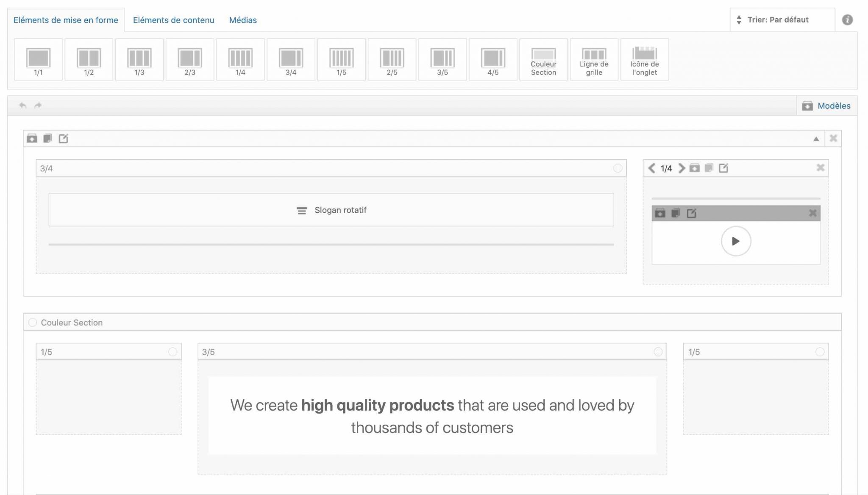This screenshot has height=495, width=868.
Task: Edit the first row using the pencil icon
Action: (64, 138)
